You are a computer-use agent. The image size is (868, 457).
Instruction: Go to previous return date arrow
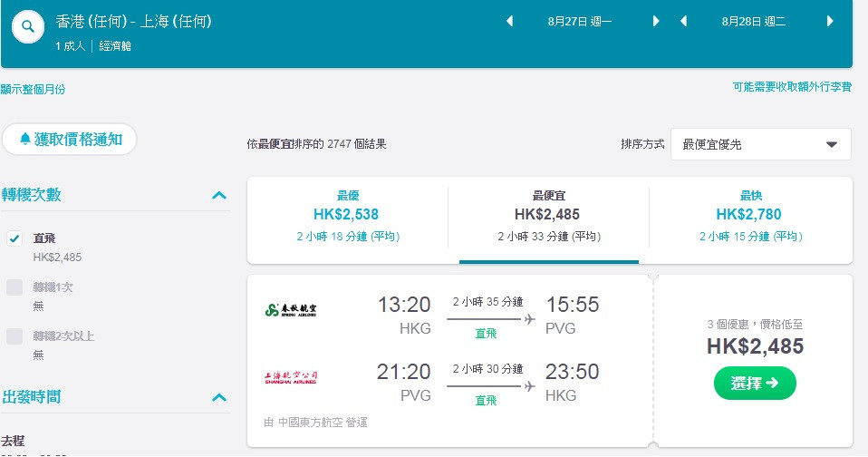(683, 21)
